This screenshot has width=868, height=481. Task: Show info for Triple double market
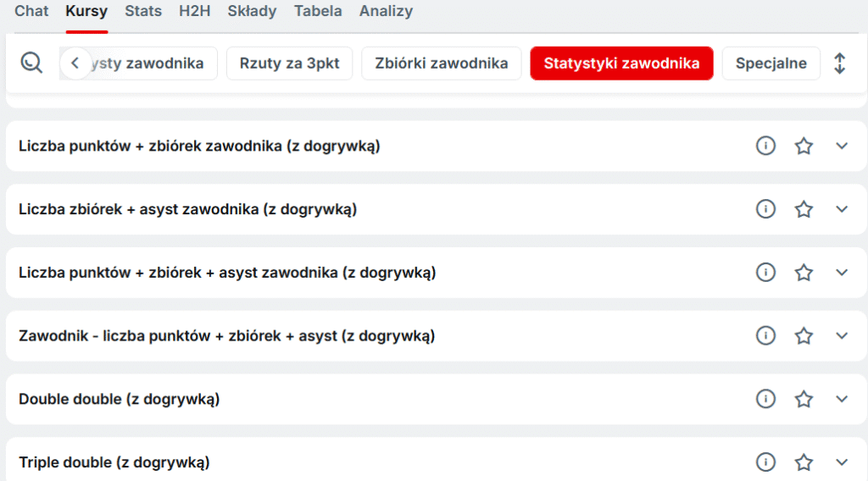click(765, 462)
